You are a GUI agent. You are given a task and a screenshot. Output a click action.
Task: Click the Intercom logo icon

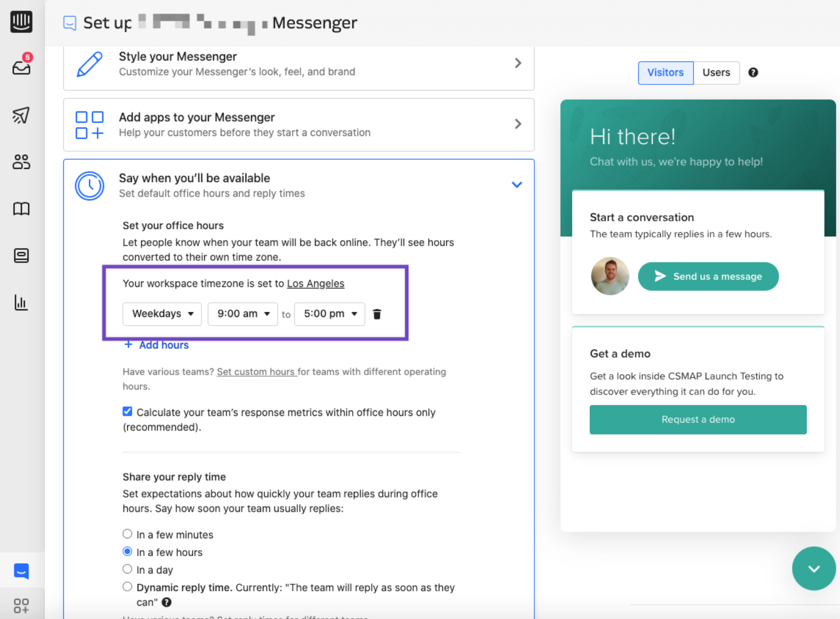[21, 21]
